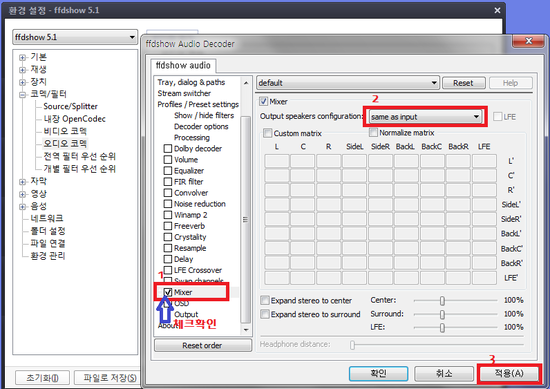Click the 초기화 button in settings window
The height and width of the screenshot is (389, 550).
click(42, 378)
